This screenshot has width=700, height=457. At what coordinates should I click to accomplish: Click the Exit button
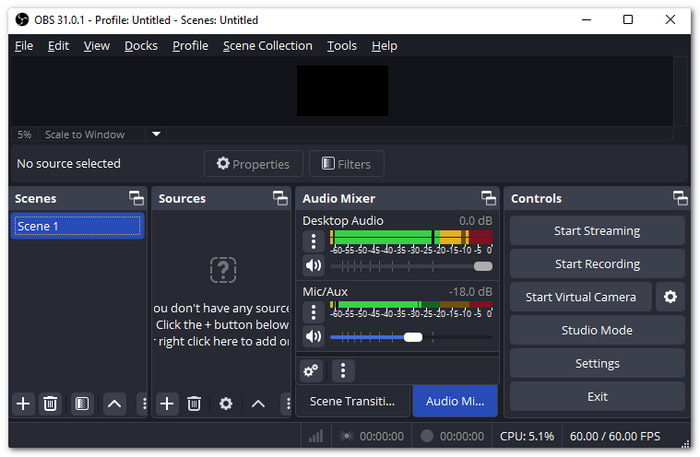coord(597,396)
